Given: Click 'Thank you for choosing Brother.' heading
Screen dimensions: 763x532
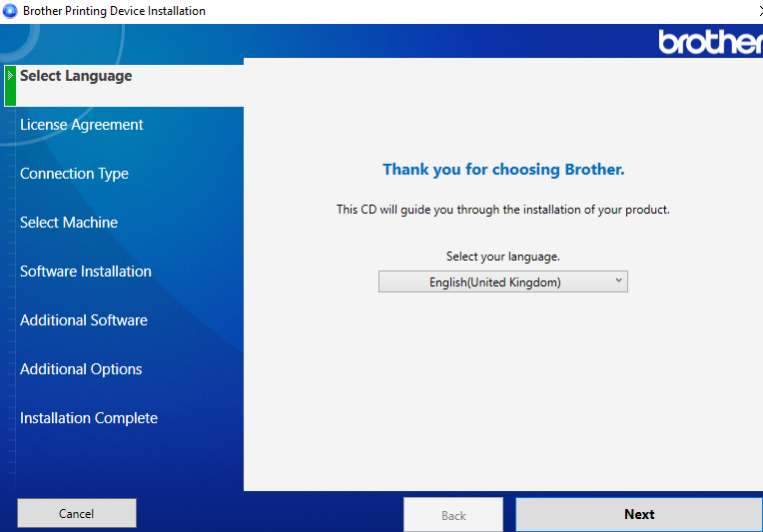Looking at the screenshot, I should point(503,170).
